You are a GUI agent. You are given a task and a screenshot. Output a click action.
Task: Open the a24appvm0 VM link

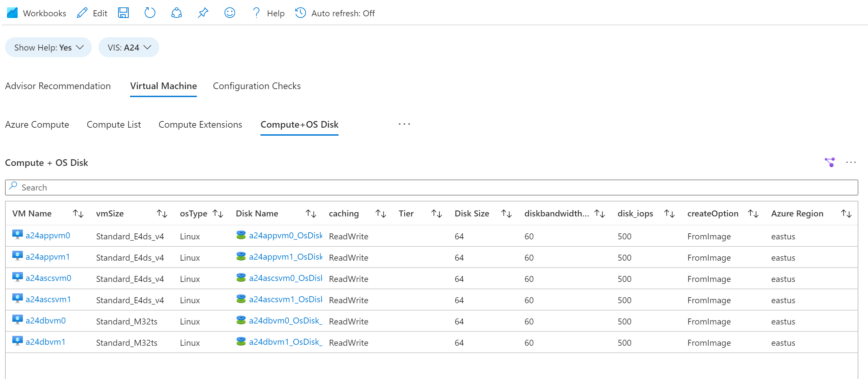(x=48, y=235)
